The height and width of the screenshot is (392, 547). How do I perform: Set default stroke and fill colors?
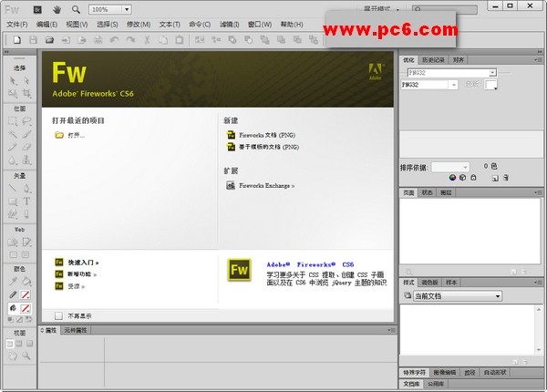pos(11,319)
